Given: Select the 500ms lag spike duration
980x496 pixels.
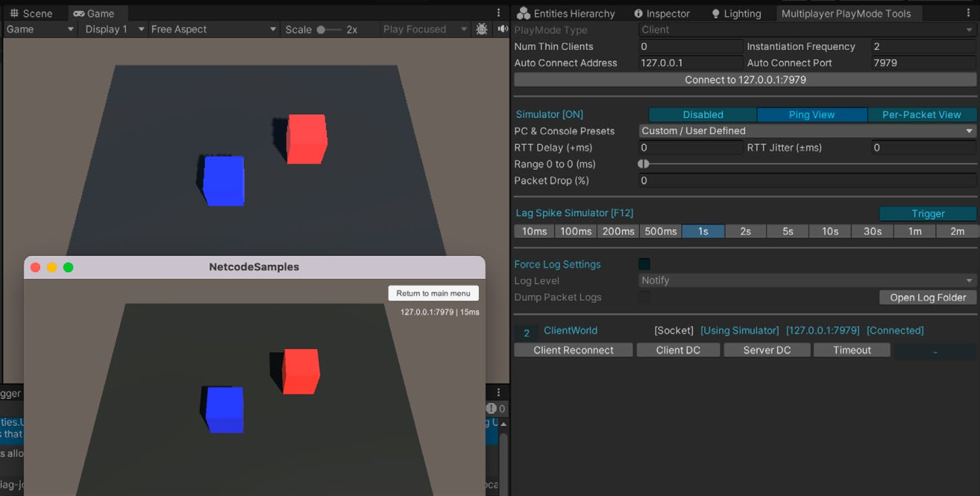Looking at the screenshot, I should point(660,231).
